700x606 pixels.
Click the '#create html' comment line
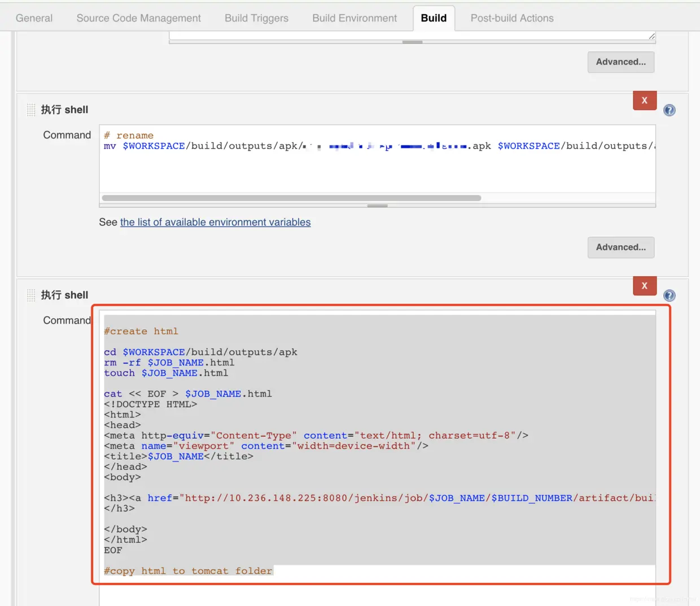141,332
